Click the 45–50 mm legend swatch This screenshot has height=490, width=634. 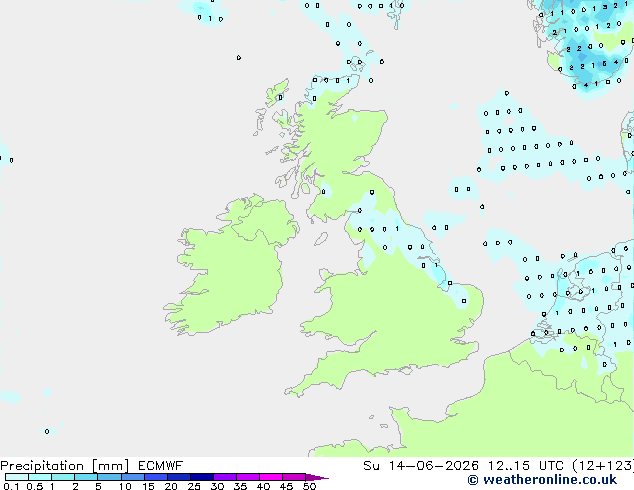(x=294, y=477)
